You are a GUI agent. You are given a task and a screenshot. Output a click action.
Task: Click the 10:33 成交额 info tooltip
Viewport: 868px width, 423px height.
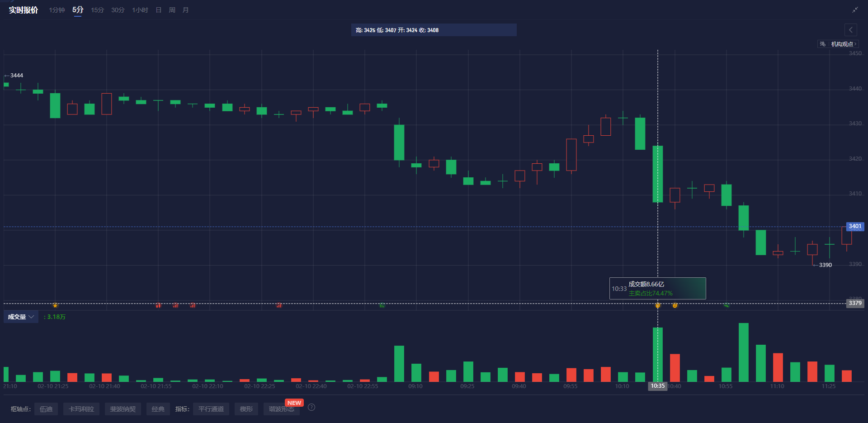[657, 288]
